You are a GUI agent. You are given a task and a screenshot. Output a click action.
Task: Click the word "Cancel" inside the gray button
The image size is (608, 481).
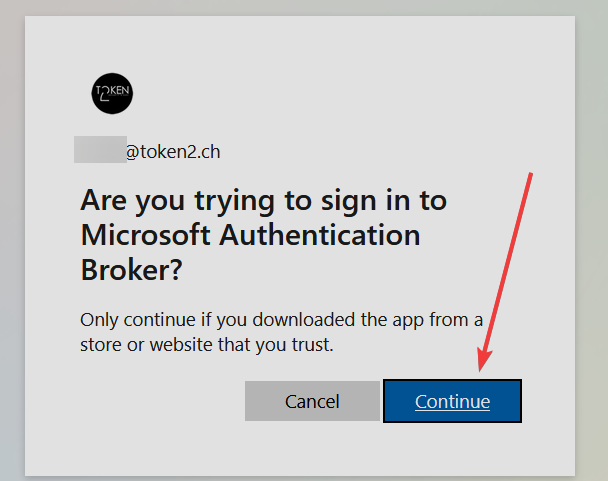click(312, 401)
